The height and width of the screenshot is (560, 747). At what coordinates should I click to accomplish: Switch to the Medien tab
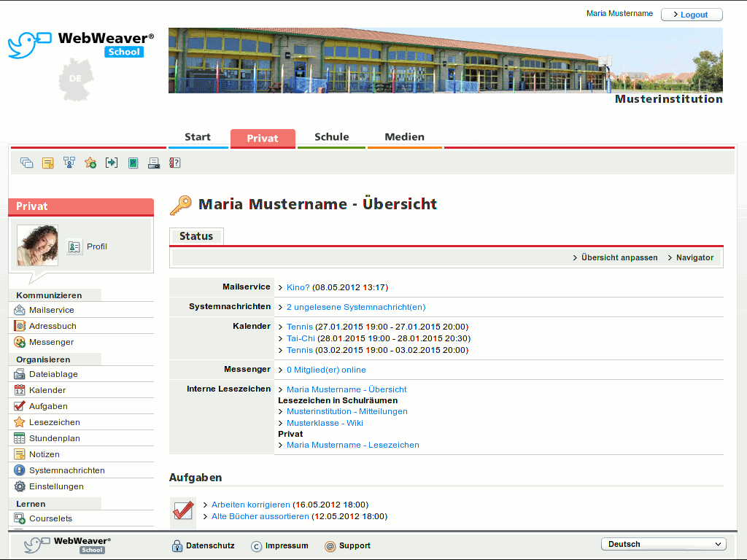[404, 137]
